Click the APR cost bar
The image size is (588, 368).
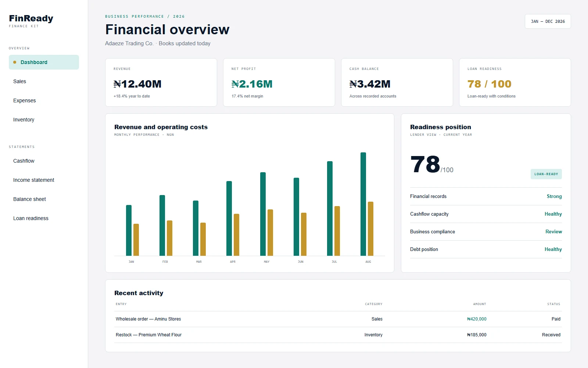click(x=236, y=235)
